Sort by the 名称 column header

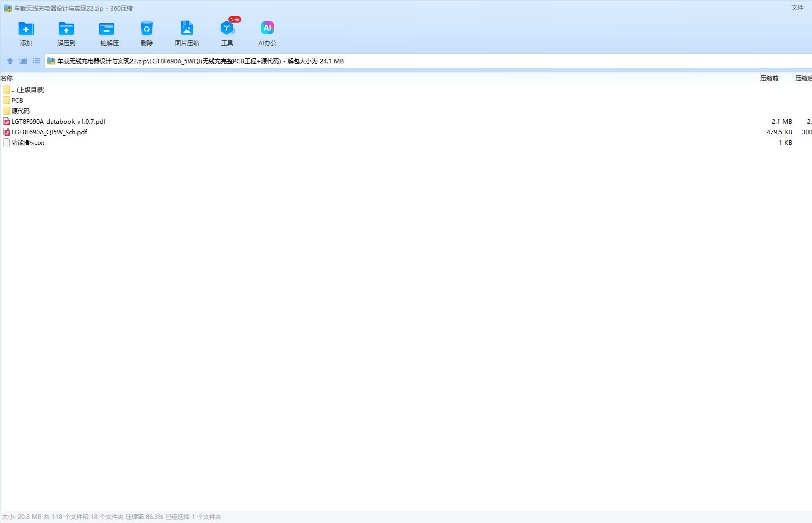(x=7, y=78)
